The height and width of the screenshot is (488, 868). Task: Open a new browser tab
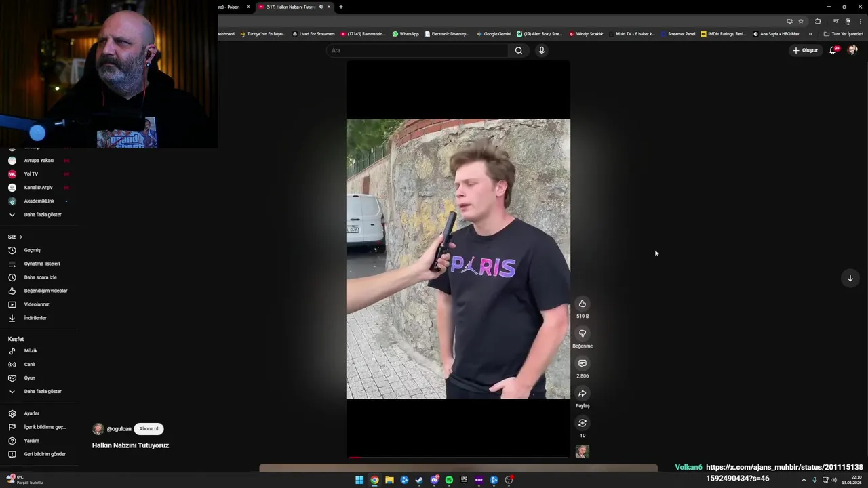click(x=340, y=7)
